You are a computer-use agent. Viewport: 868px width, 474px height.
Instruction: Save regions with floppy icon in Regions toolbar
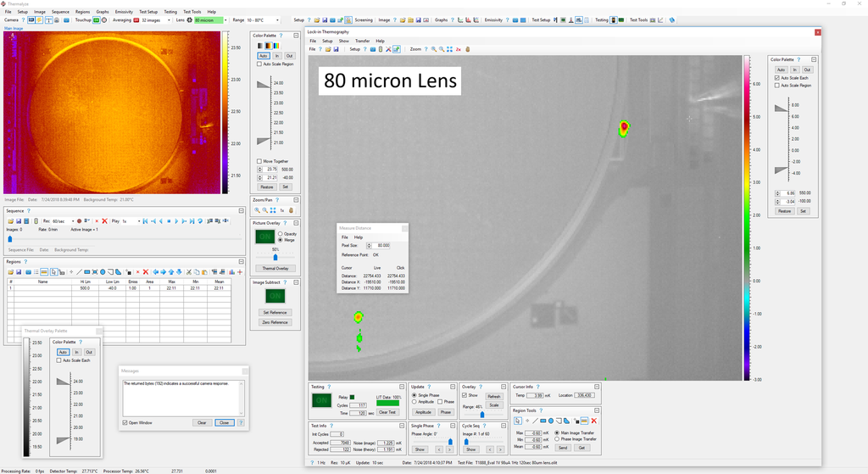click(19, 272)
